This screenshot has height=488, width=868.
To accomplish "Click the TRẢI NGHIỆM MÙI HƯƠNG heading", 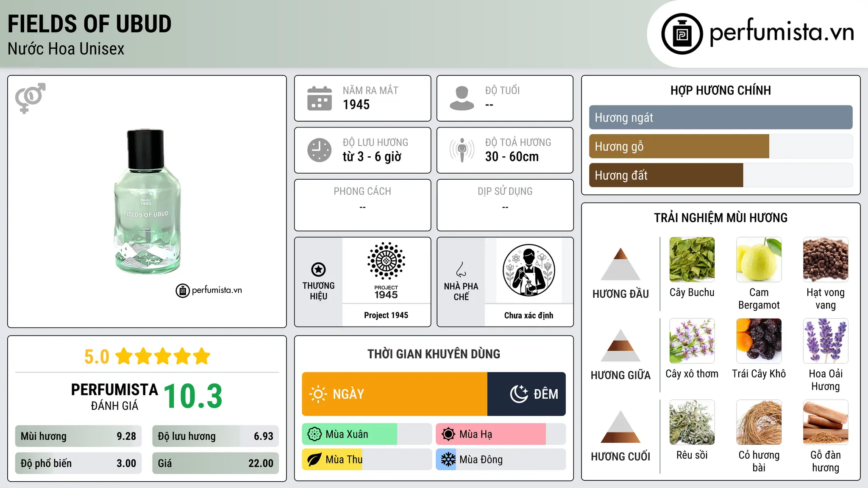I will (x=721, y=218).
